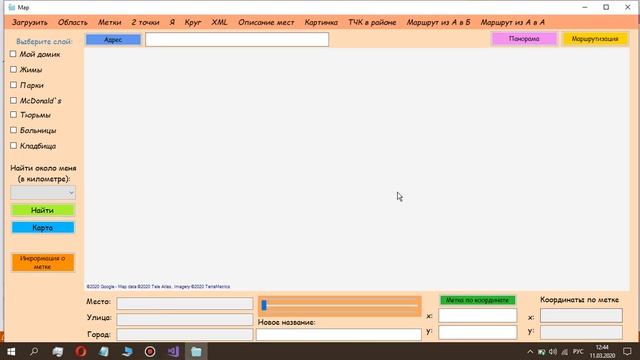Click the Место text field
The height and width of the screenshot is (360, 640).
(x=184, y=303)
